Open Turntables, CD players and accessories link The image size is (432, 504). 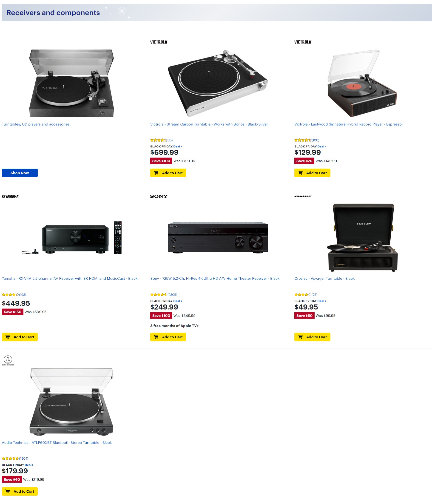click(x=36, y=124)
